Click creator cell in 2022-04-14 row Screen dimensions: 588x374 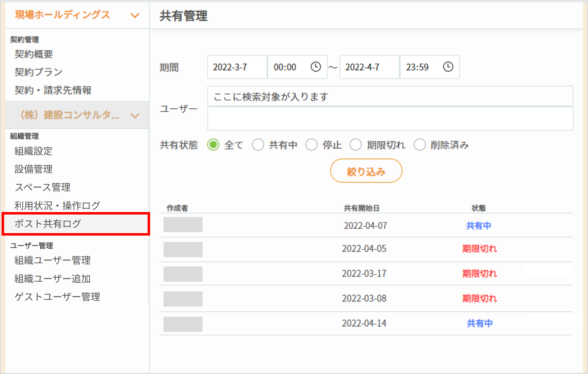[183, 324]
